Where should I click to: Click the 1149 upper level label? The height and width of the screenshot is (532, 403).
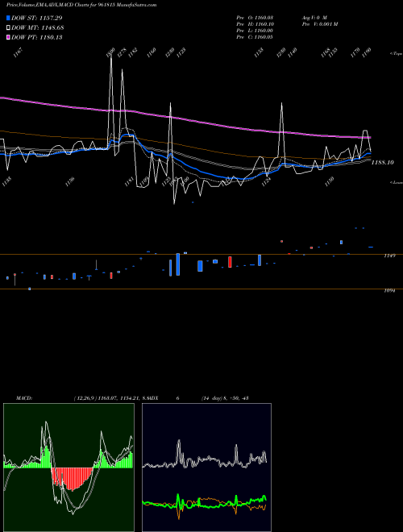click(389, 256)
